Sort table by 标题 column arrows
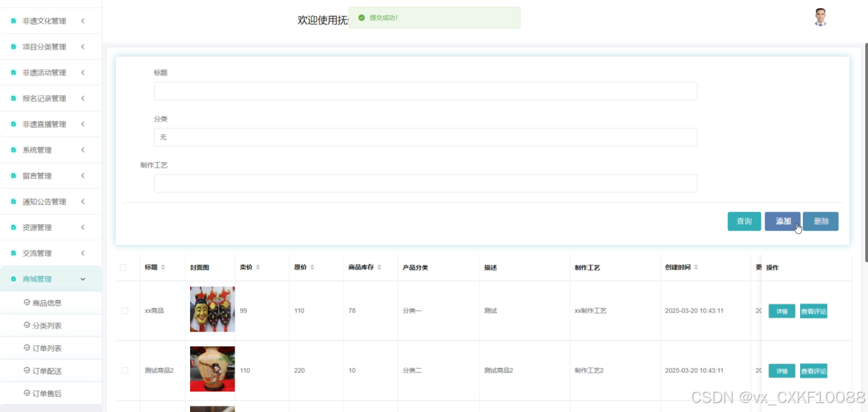The width and height of the screenshot is (868, 412). pos(163,267)
